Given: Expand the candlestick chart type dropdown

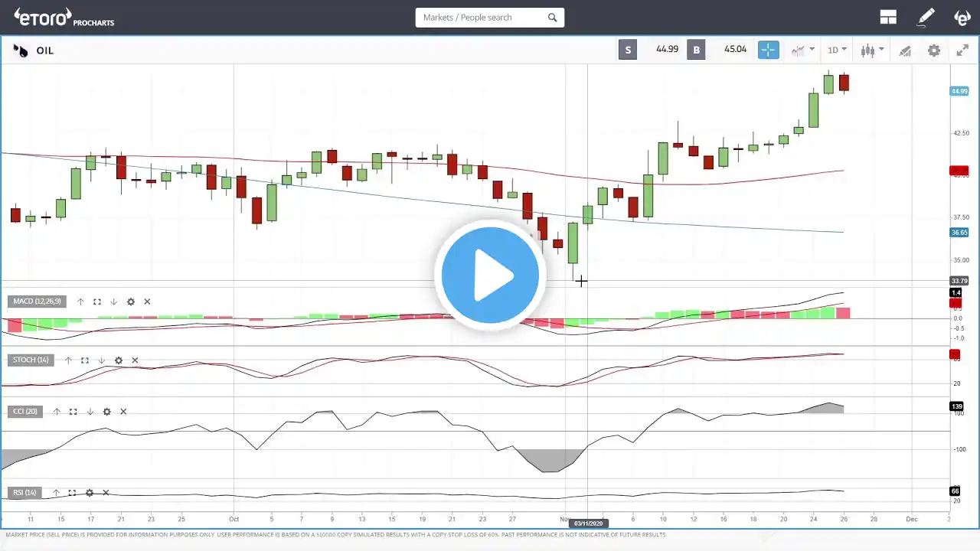Looking at the screenshot, I should (872, 51).
